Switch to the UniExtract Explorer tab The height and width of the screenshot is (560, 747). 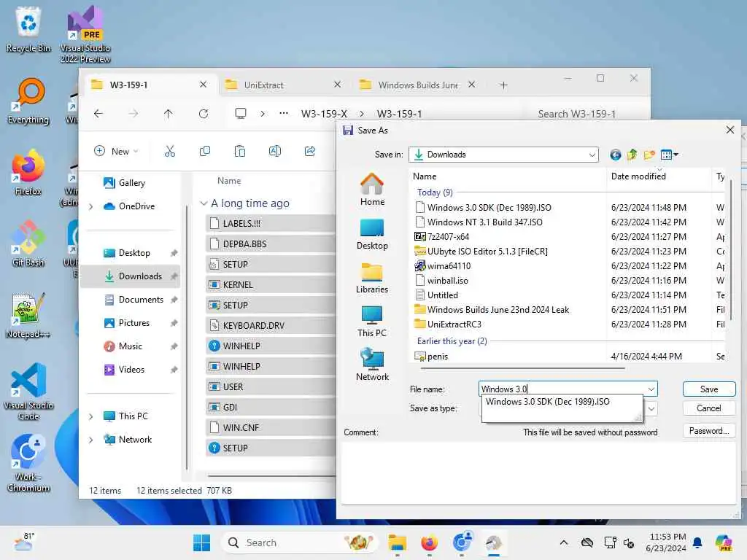coord(284,85)
